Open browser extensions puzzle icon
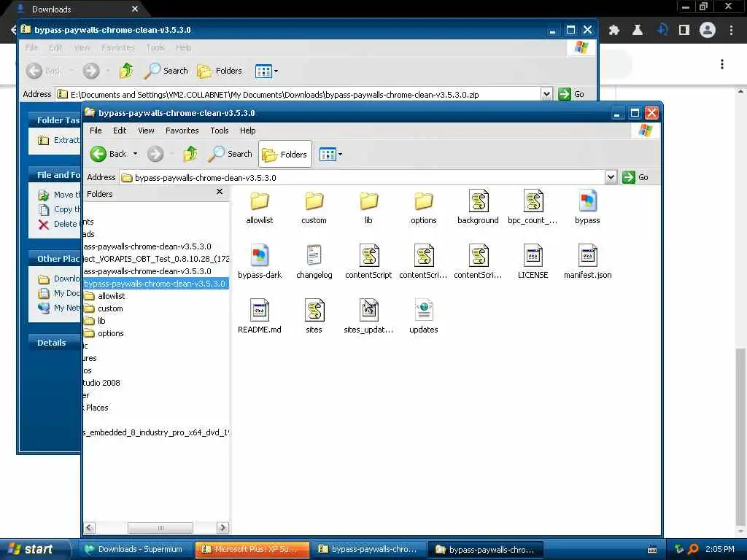The image size is (747, 560). tap(614, 31)
